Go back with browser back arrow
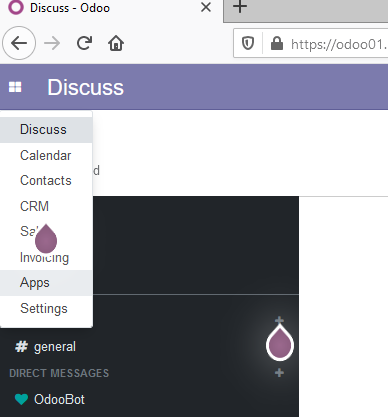 [x=19, y=43]
